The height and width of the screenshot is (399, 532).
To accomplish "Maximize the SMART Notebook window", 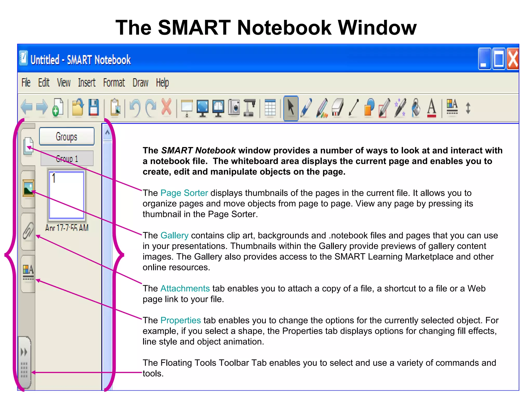I will pos(499,59).
